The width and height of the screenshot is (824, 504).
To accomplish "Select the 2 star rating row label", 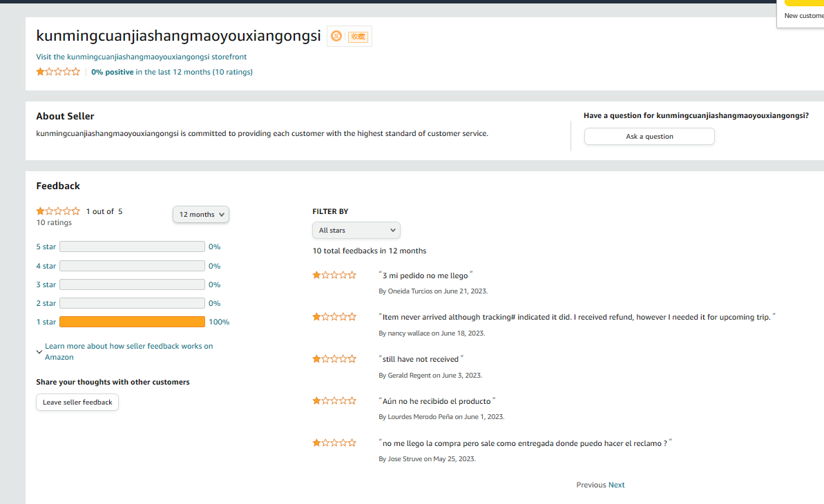I will coord(46,303).
